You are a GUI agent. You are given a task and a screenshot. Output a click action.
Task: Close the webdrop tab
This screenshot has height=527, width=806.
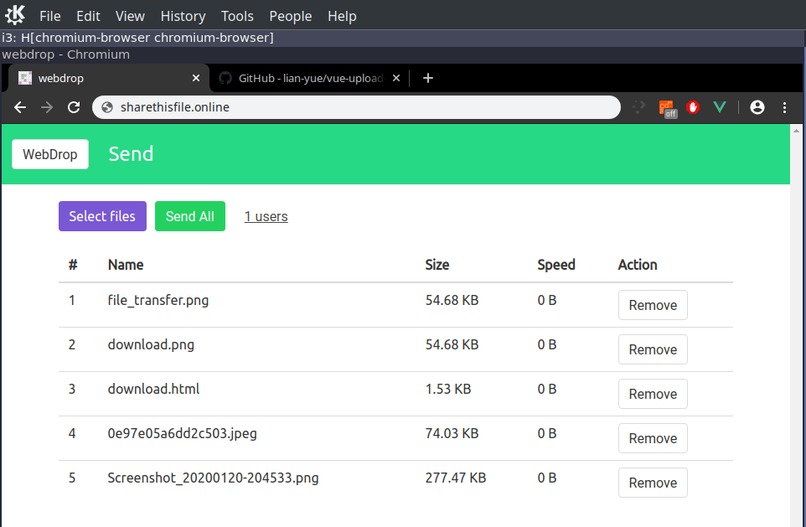pyautogui.click(x=196, y=78)
